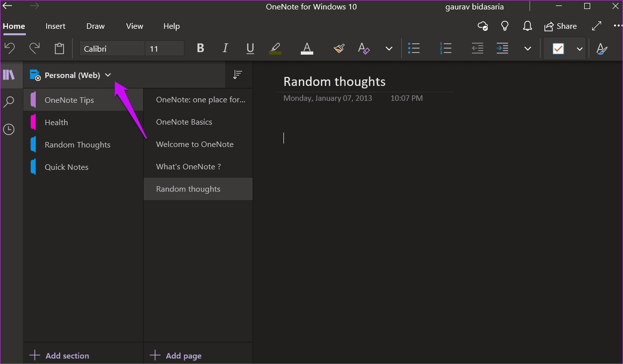Click the page title Random thoughts
Screen dimensions: 623x364
(x=335, y=81)
